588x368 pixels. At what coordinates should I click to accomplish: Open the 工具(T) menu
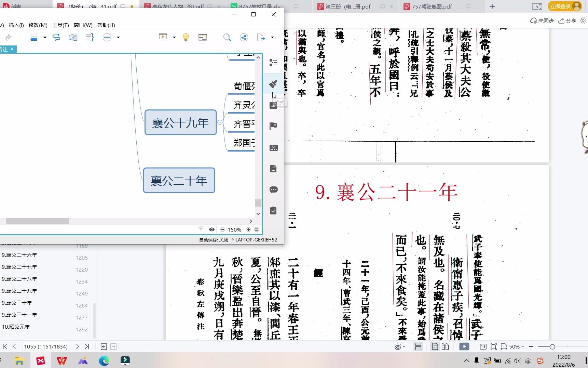(60, 25)
